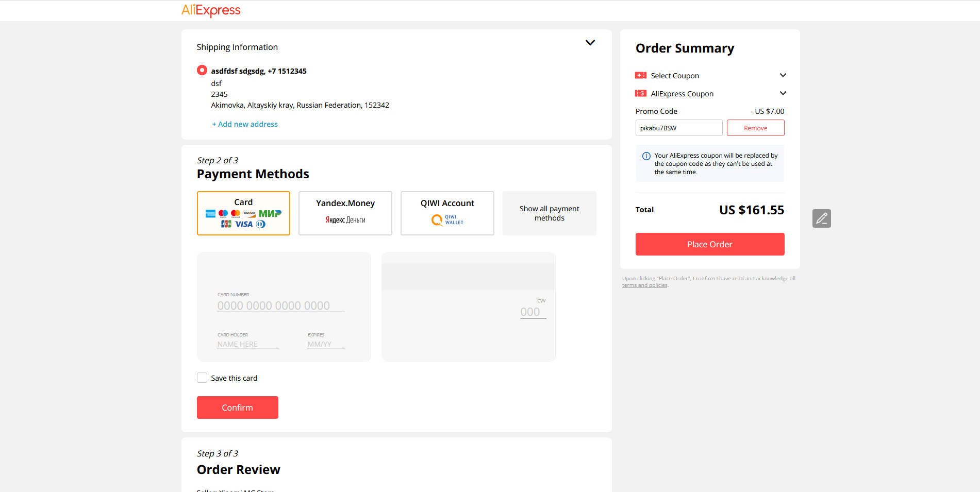This screenshot has height=492, width=980.
Task: Remove the promo code
Action: (756, 128)
